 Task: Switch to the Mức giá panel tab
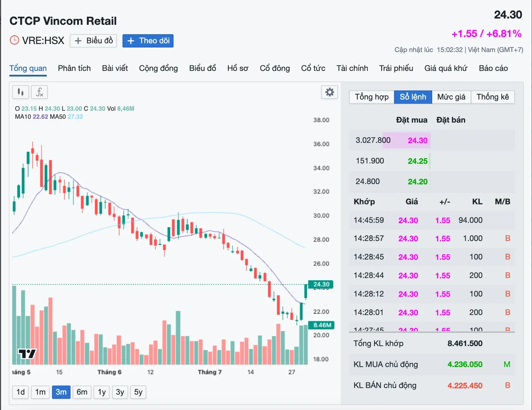451,97
